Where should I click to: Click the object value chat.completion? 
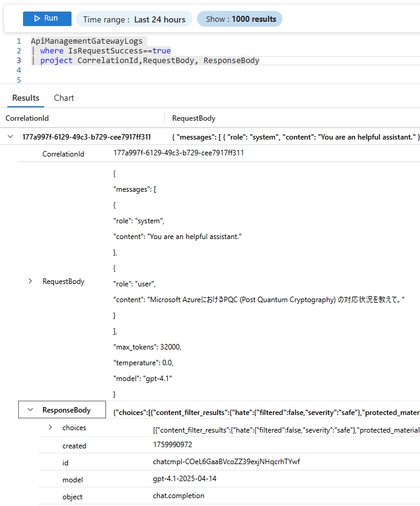click(178, 496)
